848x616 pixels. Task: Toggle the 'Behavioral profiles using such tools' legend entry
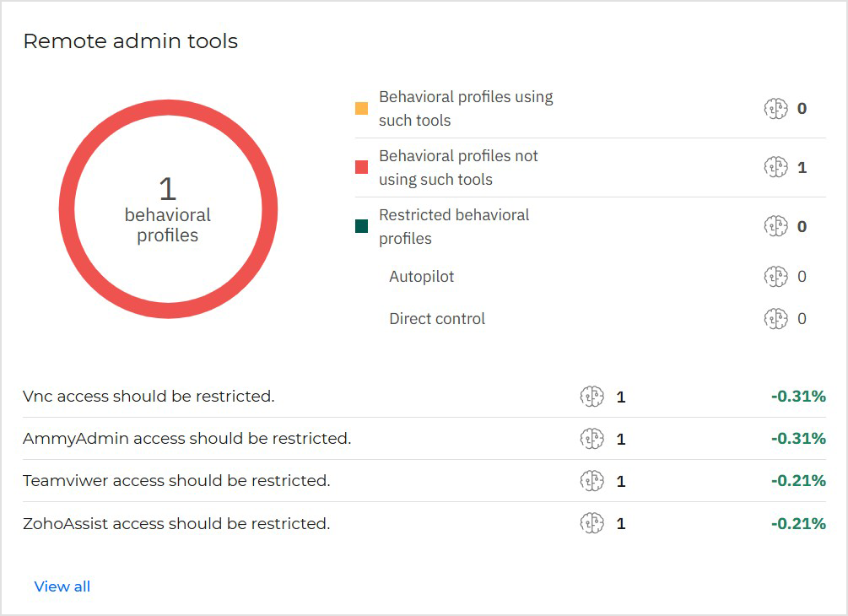pyautogui.click(x=467, y=107)
